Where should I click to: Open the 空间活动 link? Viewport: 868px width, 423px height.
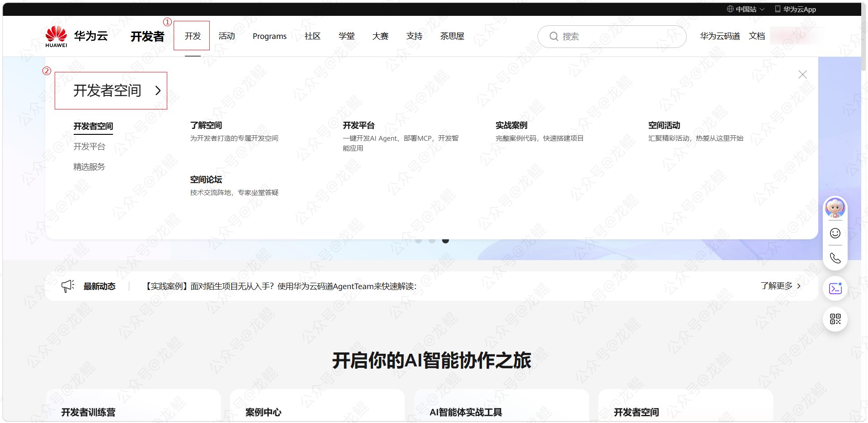pos(665,125)
